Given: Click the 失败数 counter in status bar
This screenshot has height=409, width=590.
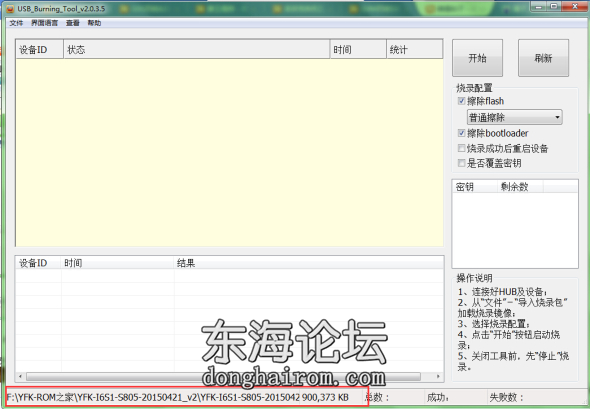Looking at the screenshot, I should click(x=506, y=397).
